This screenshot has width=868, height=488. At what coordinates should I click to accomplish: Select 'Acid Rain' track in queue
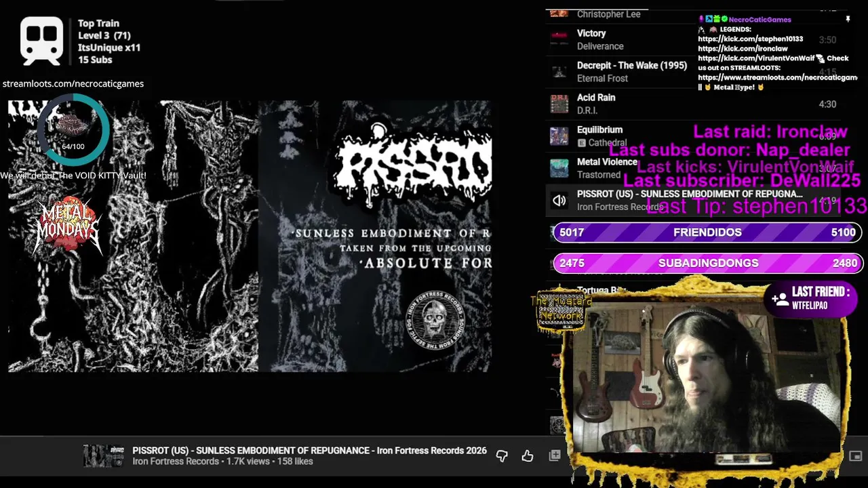pyautogui.click(x=596, y=98)
